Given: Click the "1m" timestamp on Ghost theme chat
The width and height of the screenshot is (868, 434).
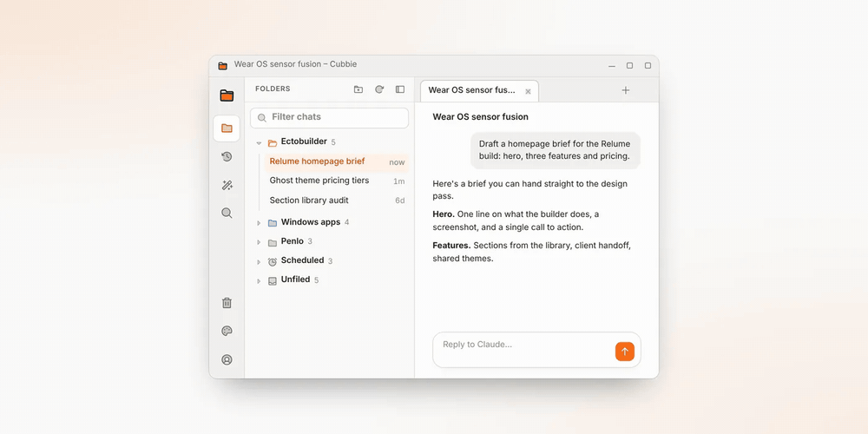Looking at the screenshot, I should [399, 181].
